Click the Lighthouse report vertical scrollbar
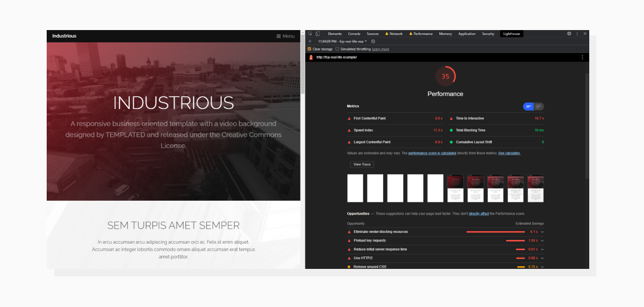The image size is (644, 307). (587, 126)
